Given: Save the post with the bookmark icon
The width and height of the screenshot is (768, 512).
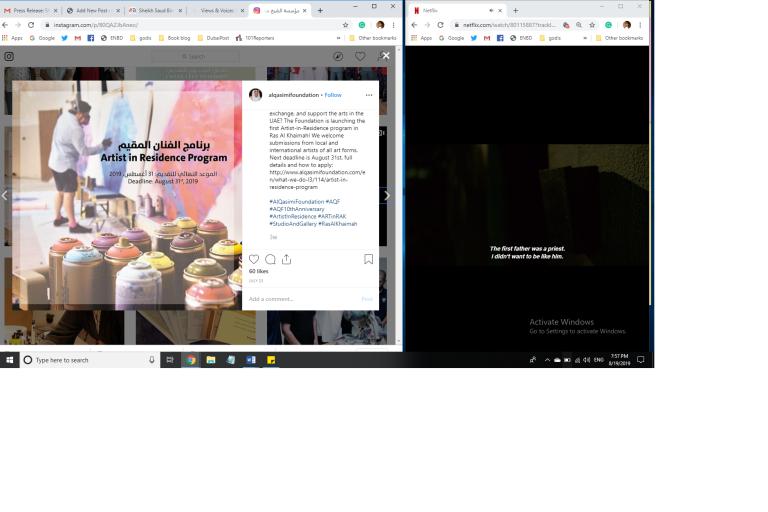Looking at the screenshot, I should point(368,259).
